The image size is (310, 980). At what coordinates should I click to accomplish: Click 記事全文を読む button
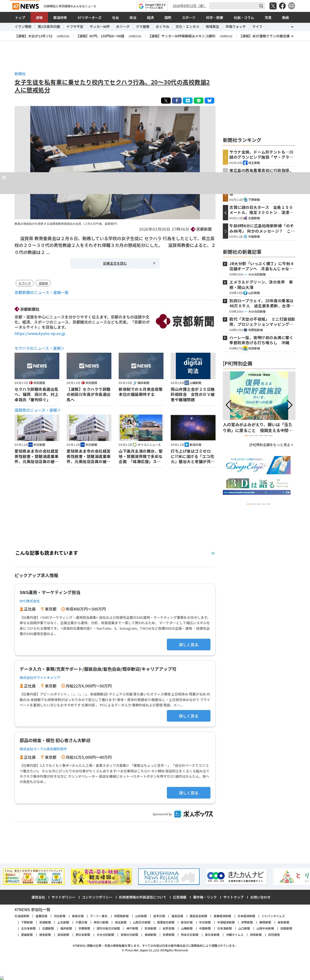(x=115, y=263)
